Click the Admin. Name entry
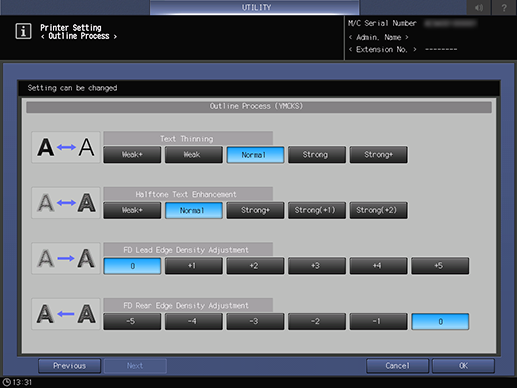This screenshot has width=517, height=388. [379, 37]
